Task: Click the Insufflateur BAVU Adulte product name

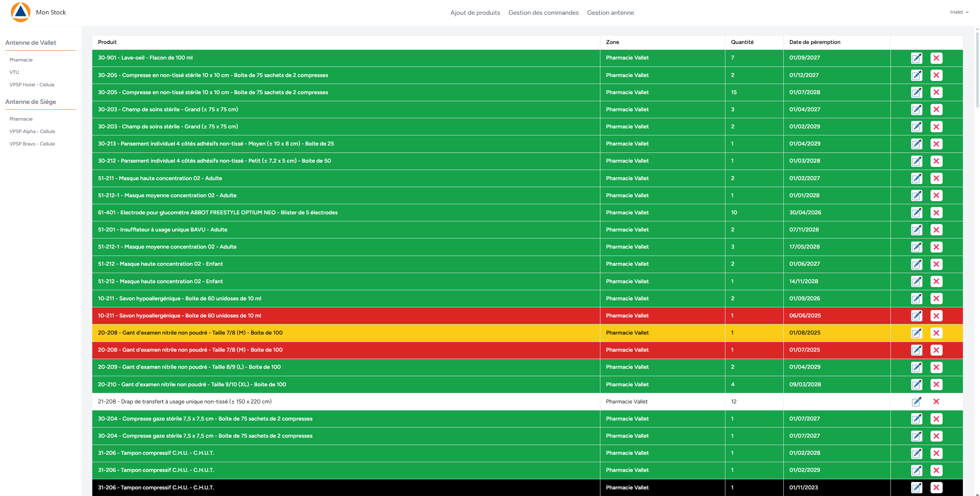Action: click(162, 230)
